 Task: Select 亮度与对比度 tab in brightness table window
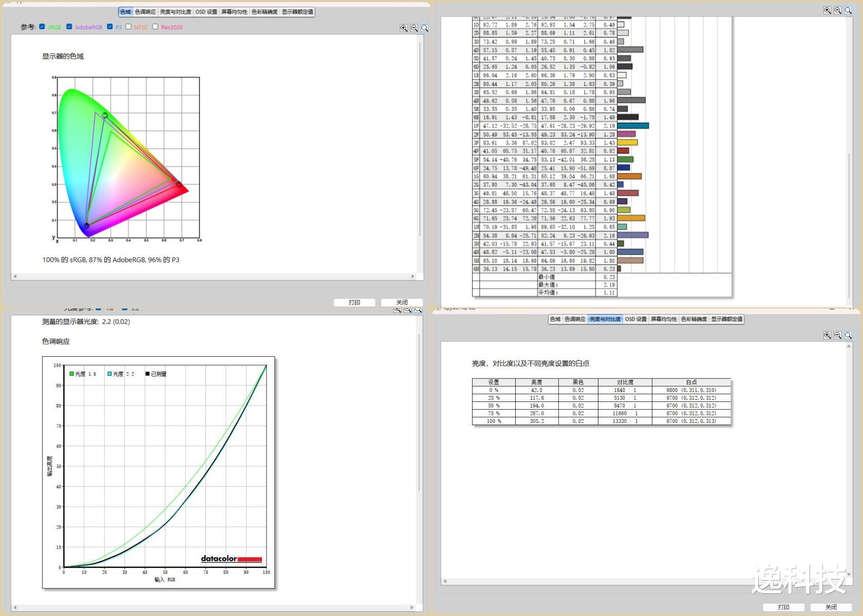(605, 319)
